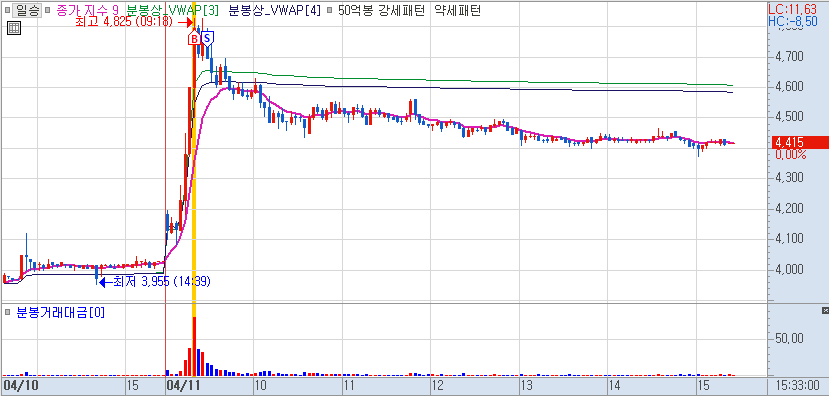This screenshot has height=396, width=829.
Task: Click the 12 hour mark on time axis
Action: pyautogui.click(x=437, y=384)
